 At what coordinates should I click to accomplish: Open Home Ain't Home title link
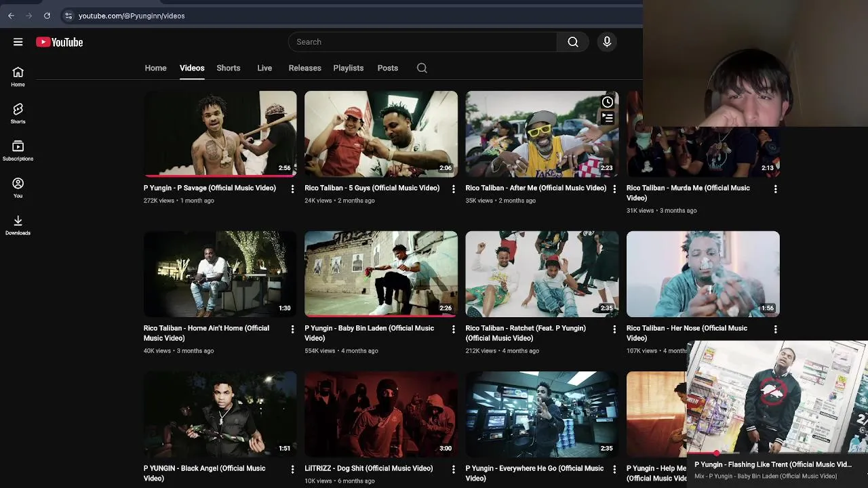coord(207,333)
